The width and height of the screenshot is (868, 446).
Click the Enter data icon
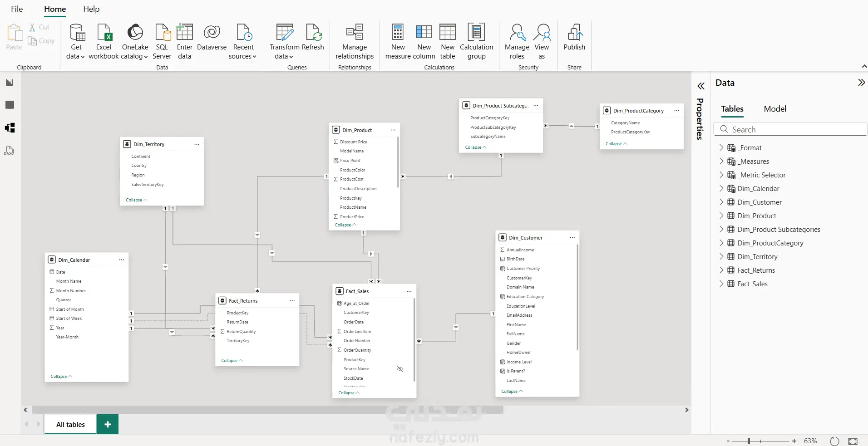(185, 32)
